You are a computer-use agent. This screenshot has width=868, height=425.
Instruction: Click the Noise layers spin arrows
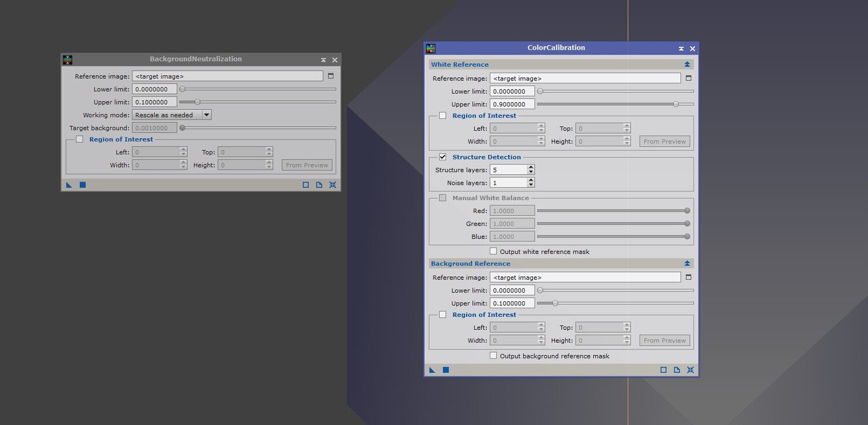[x=531, y=183]
